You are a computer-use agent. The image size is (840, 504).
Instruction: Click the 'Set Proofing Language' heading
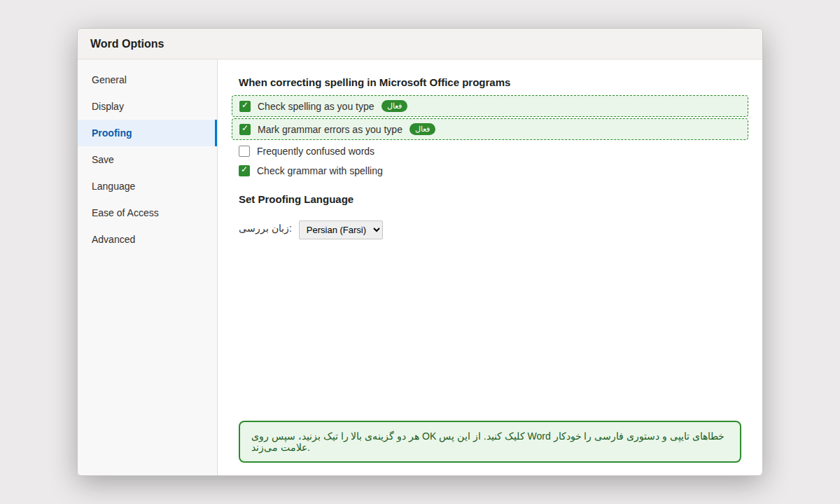point(296,199)
